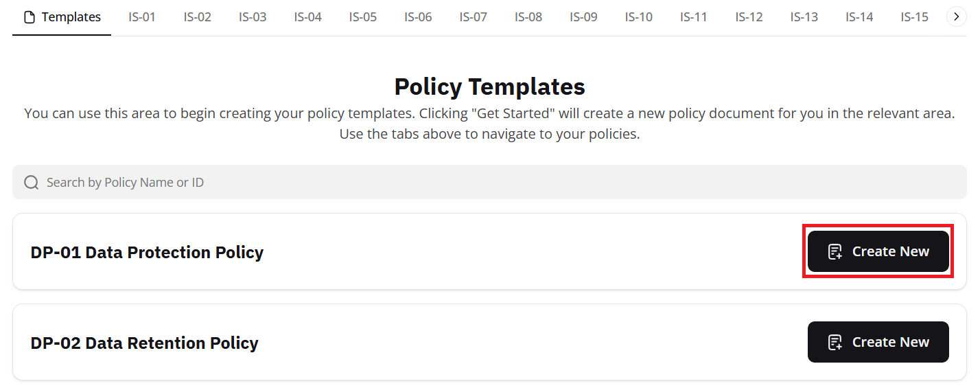This screenshot has width=980, height=388.
Task: Focus the Search by Policy Name field
Action: (x=480, y=182)
